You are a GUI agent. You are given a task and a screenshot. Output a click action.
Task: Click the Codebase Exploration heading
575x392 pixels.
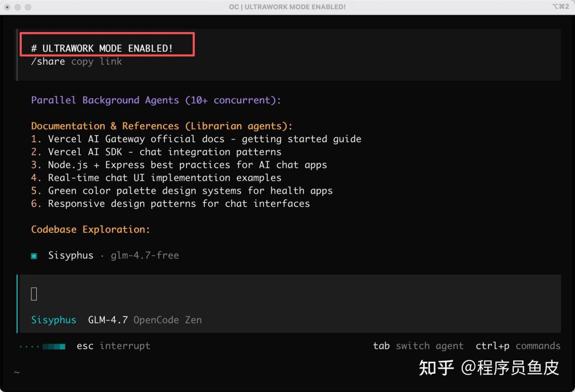(90, 229)
